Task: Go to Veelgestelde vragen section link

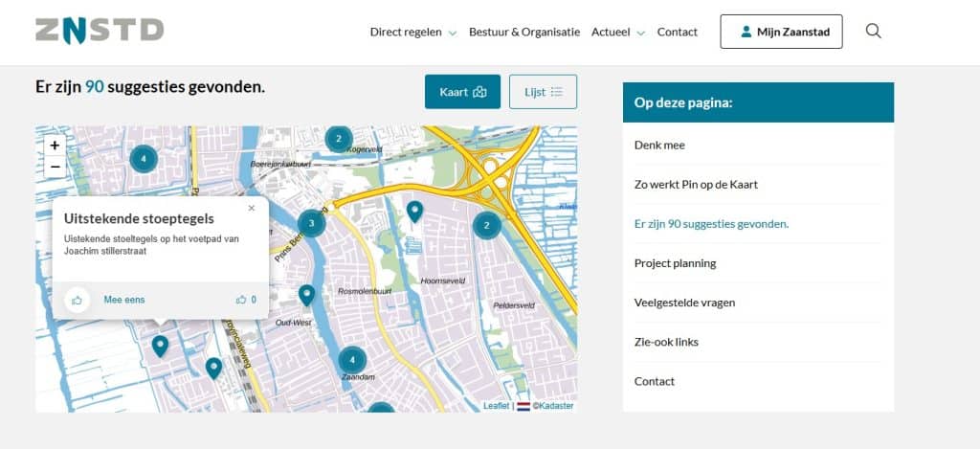Action: 684,303
